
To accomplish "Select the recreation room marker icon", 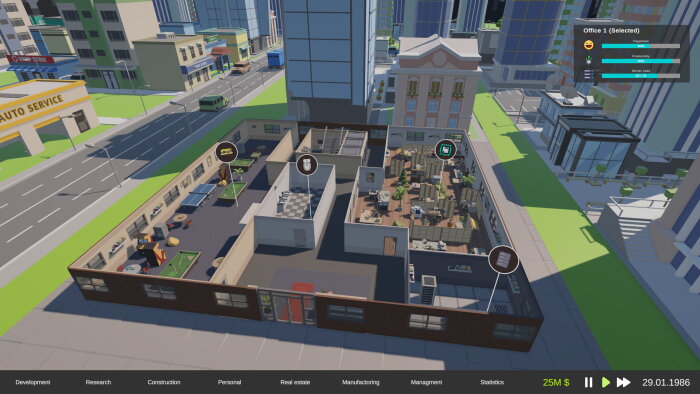I will [x=226, y=152].
